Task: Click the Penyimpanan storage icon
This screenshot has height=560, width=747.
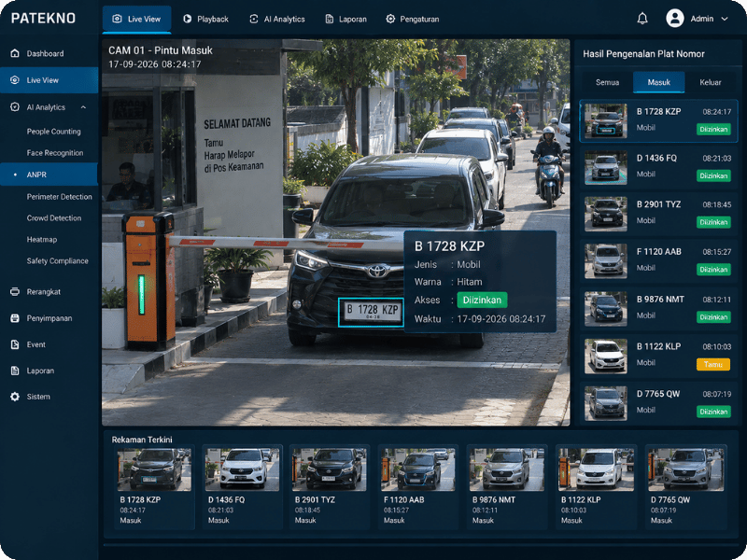Action: pos(15,318)
